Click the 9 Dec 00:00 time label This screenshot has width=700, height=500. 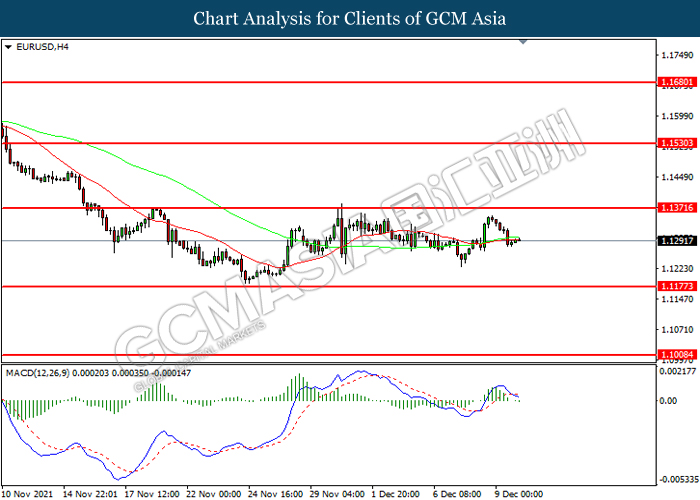[518, 493]
